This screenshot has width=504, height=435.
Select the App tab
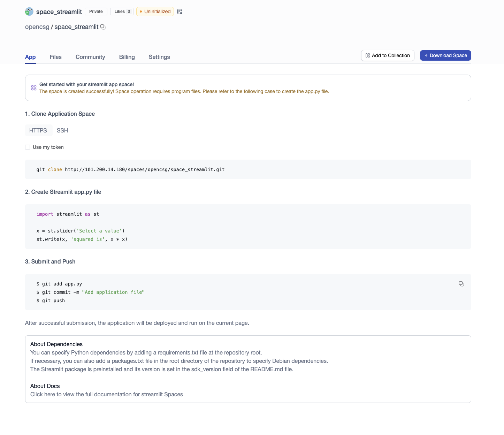click(30, 57)
